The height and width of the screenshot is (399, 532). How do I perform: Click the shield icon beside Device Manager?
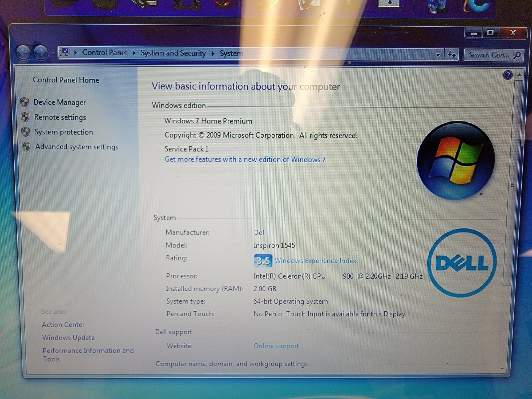click(24, 102)
